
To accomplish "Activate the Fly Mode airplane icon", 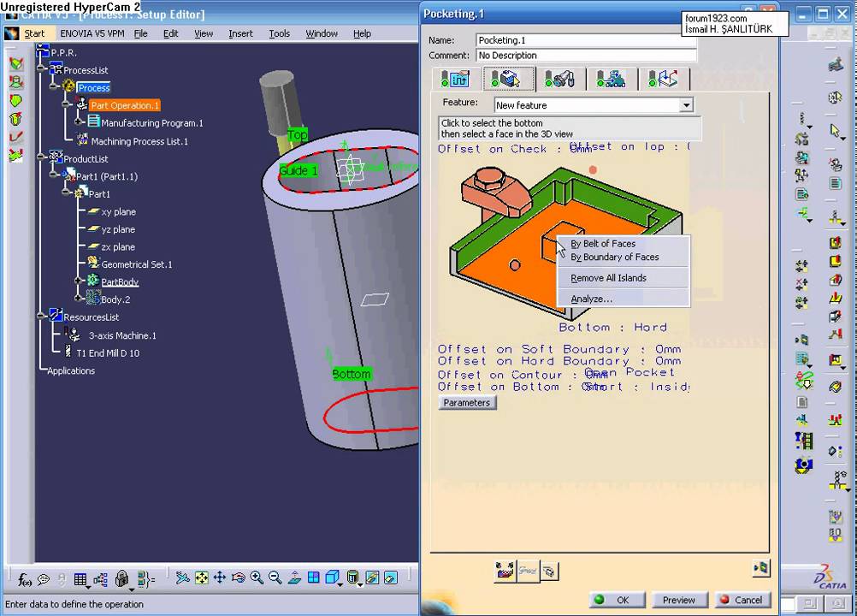I will tap(182, 577).
